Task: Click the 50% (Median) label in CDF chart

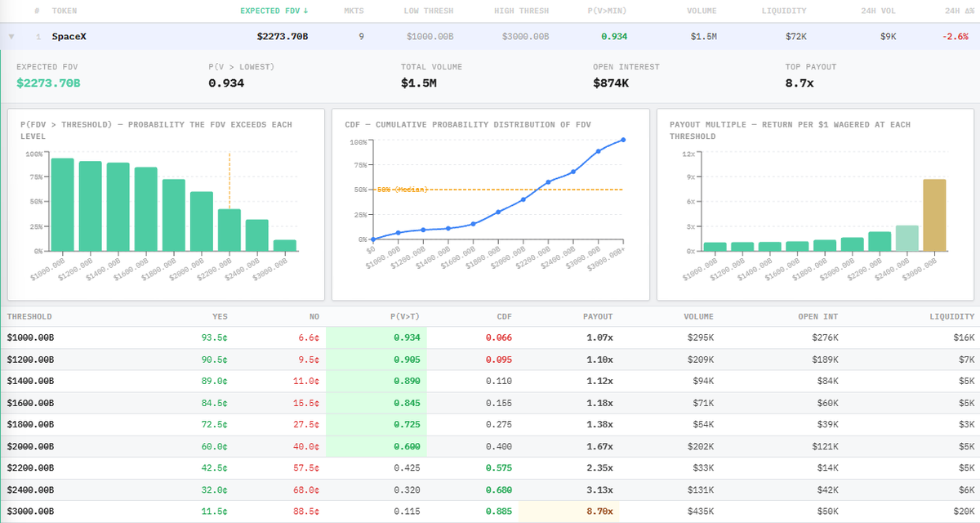Action: (x=402, y=190)
